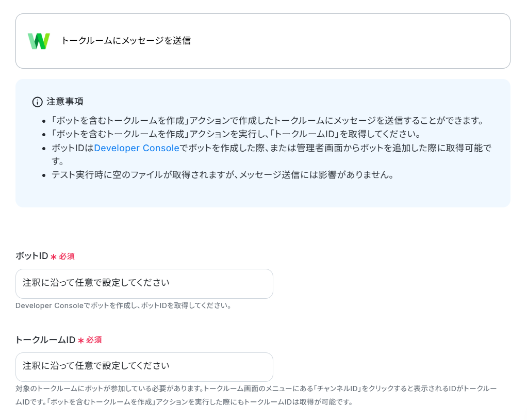Click the green LINE WORKS W logo

tap(39, 41)
